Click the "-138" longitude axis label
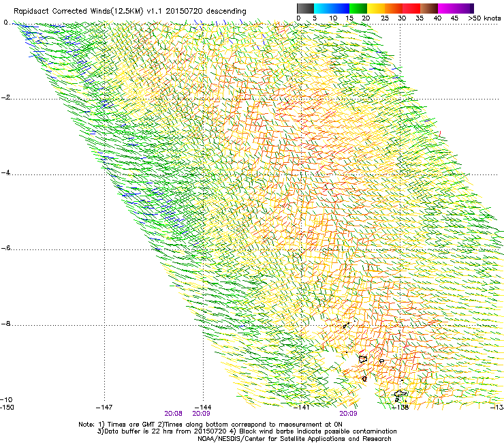 pos(400,408)
